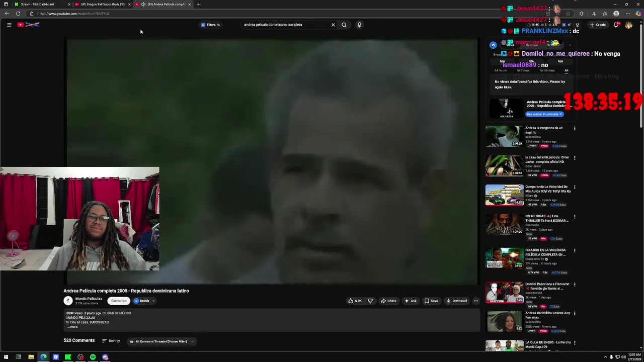Viewport: 644px width, 362px height.
Task: Save the video to a playlist
Action: point(431,301)
